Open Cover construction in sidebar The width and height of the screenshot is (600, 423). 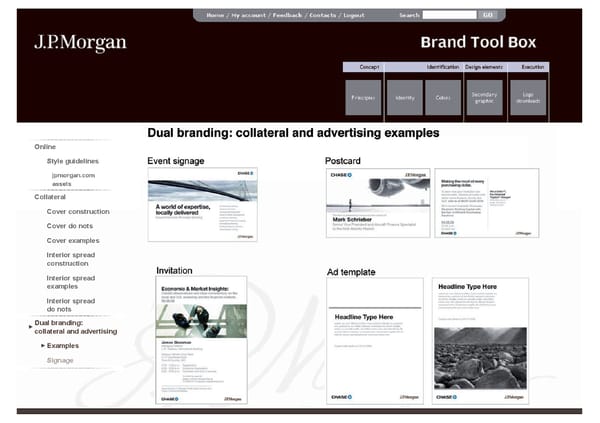(x=78, y=212)
